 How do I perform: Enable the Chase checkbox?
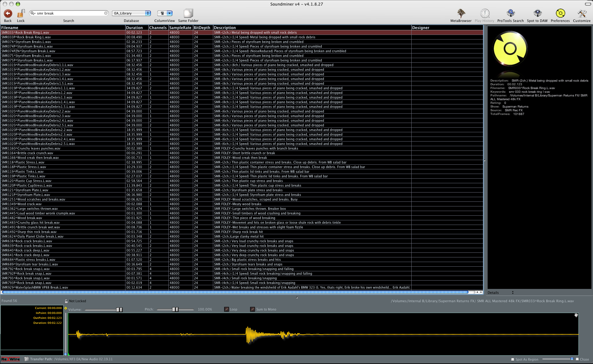[577, 359]
